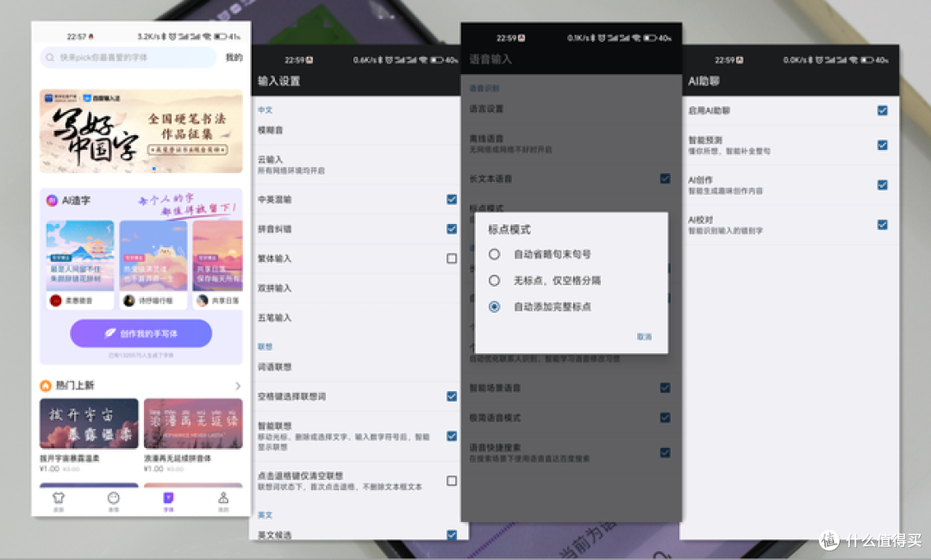Image resolution: width=931 pixels, height=560 pixels.
Task: Select the 自动添加完整标点 radio option
Action: point(494,307)
